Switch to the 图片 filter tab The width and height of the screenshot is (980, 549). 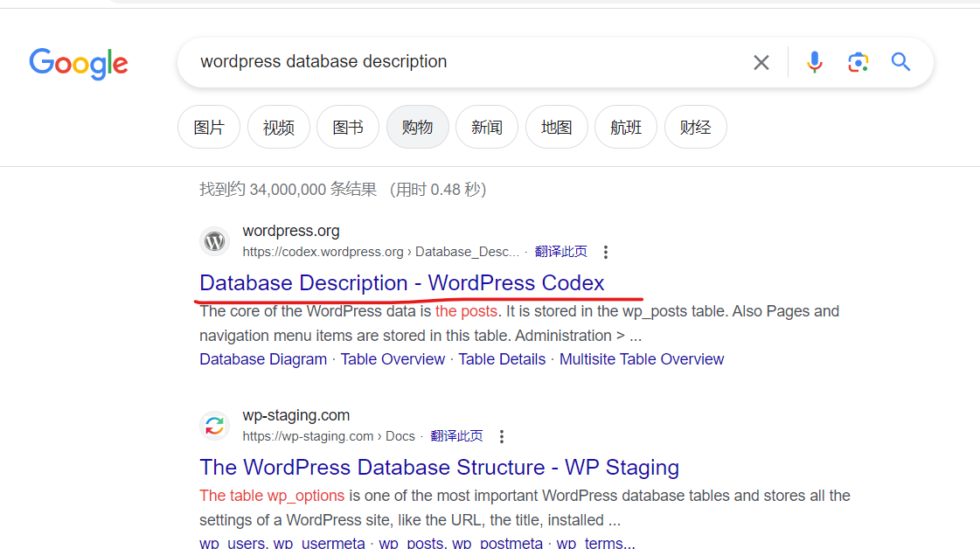point(209,128)
